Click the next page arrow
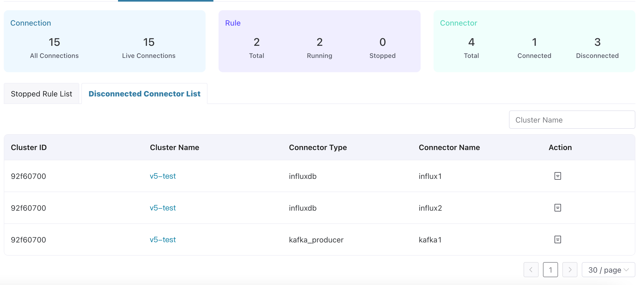644x285 pixels. click(570, 270)
